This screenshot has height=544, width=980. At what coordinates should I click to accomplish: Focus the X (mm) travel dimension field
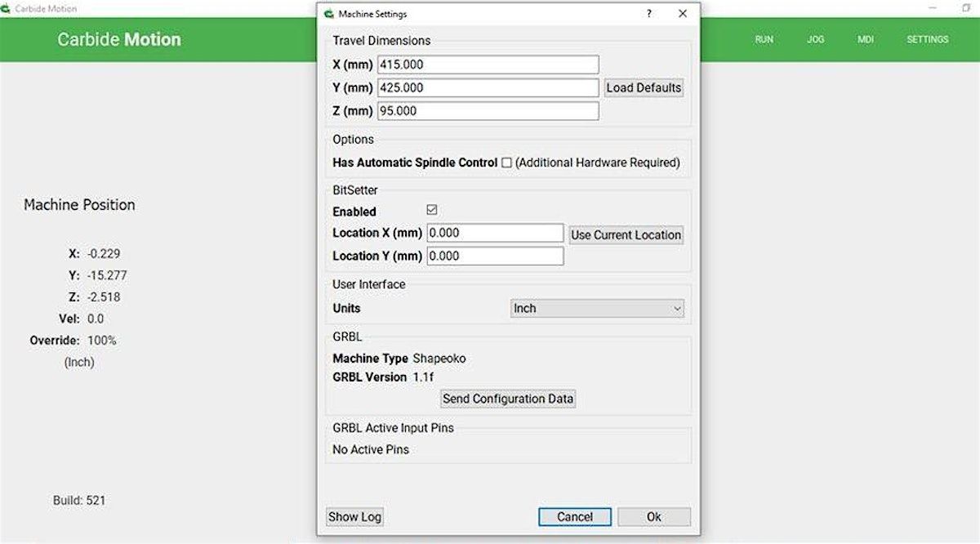point(488,65)
